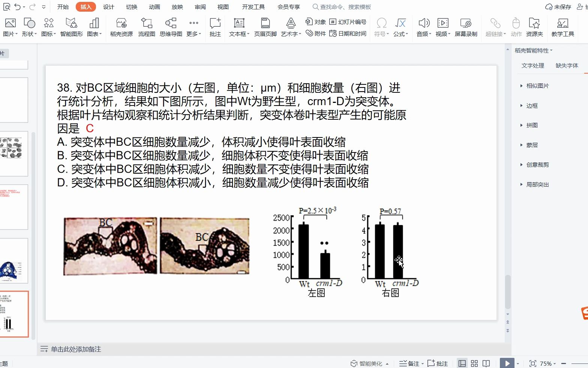Add a 批注 comment
This screenshot has height=368, width=588.
pos(215,27)
